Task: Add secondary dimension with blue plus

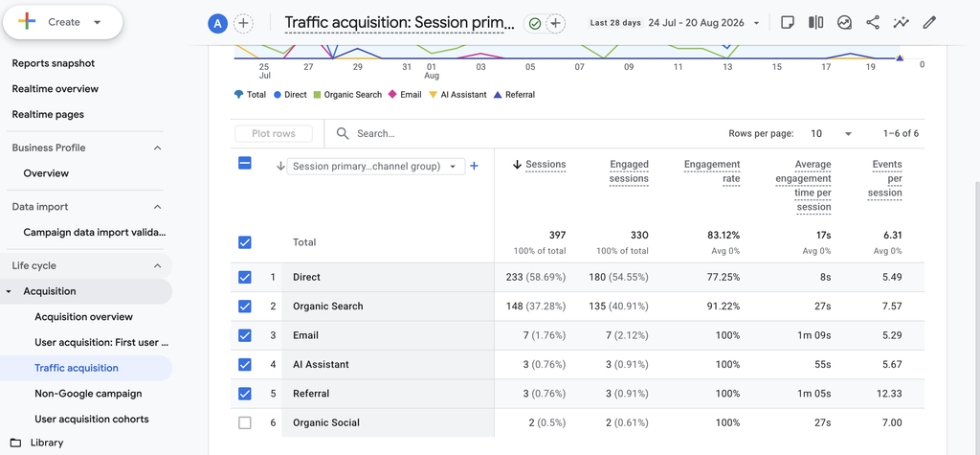Action: 474,166
